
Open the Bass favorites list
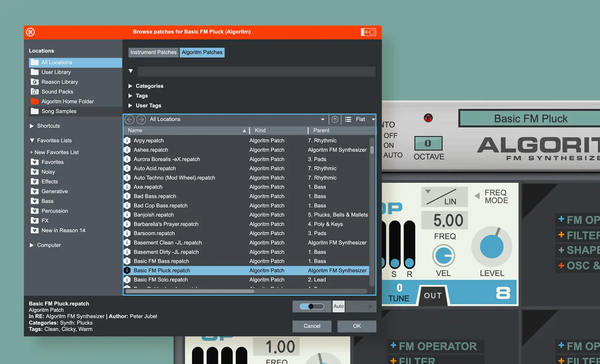(x=47, y=201)
